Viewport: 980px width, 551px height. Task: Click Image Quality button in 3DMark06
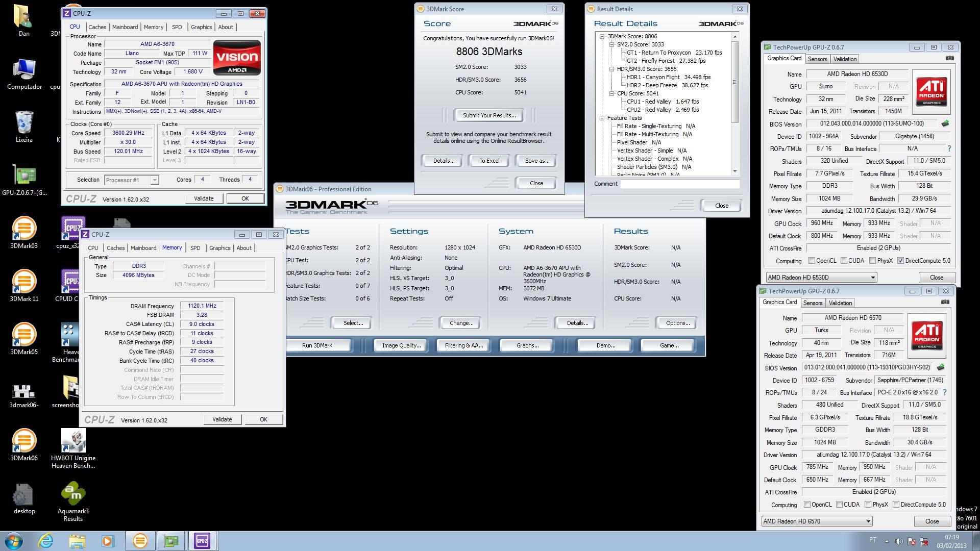401,345
